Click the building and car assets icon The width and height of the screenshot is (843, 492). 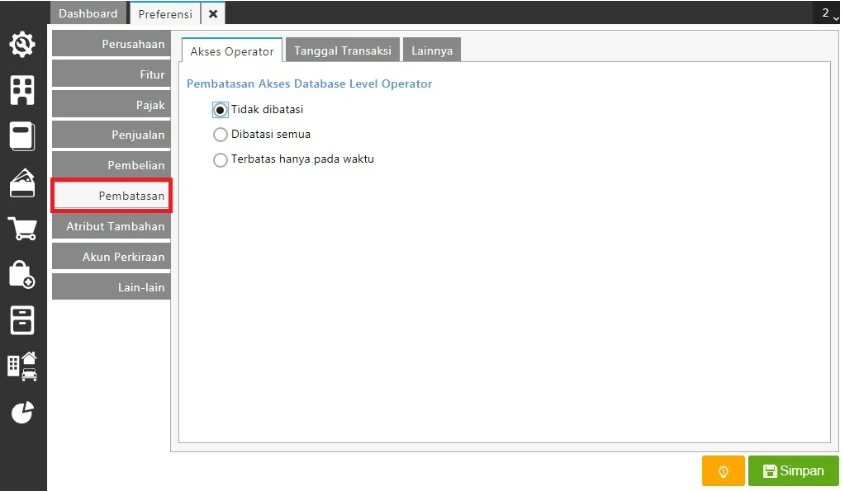[x=22, y=366]
